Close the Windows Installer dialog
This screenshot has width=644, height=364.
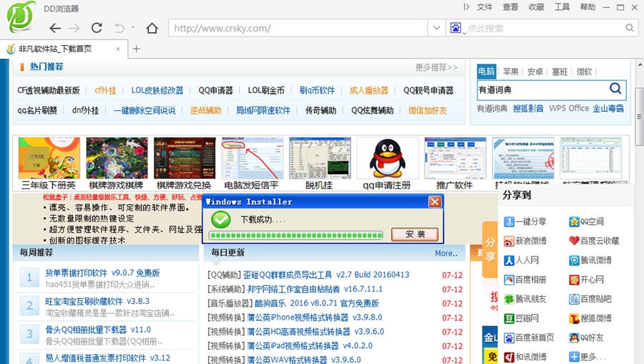[435, 201]
